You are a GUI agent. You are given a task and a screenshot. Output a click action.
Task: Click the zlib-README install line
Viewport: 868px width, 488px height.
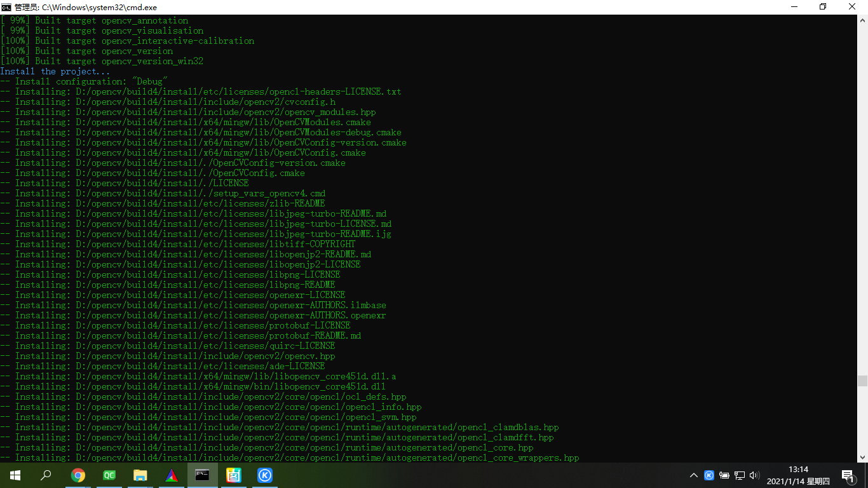[163, 203]
